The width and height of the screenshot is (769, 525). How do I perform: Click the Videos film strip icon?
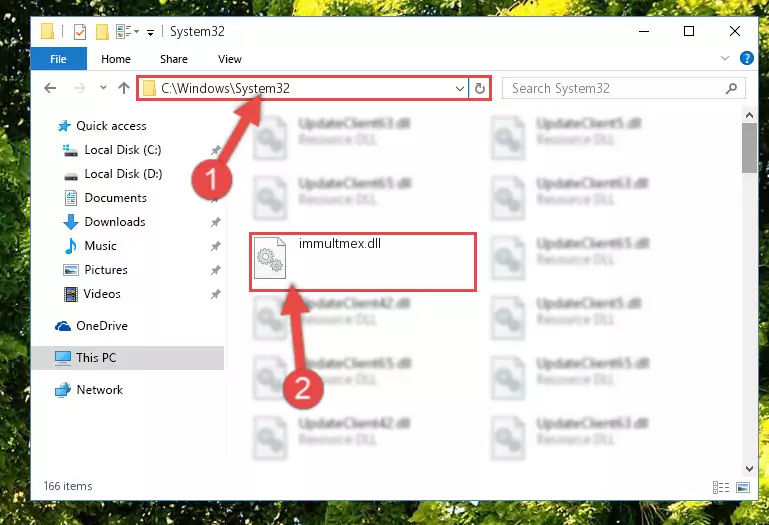coord(71,294)
